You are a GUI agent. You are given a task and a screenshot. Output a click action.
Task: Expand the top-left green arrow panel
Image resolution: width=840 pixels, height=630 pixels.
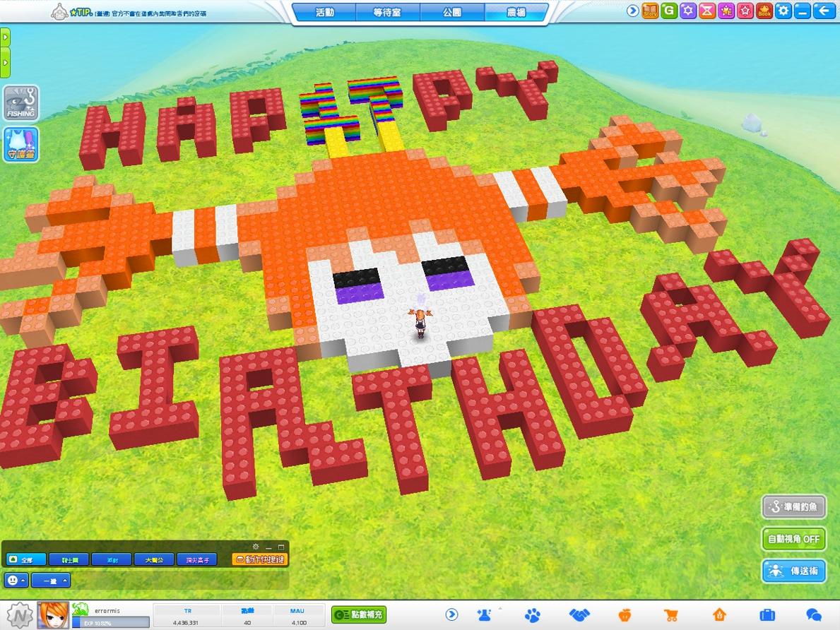5,36
